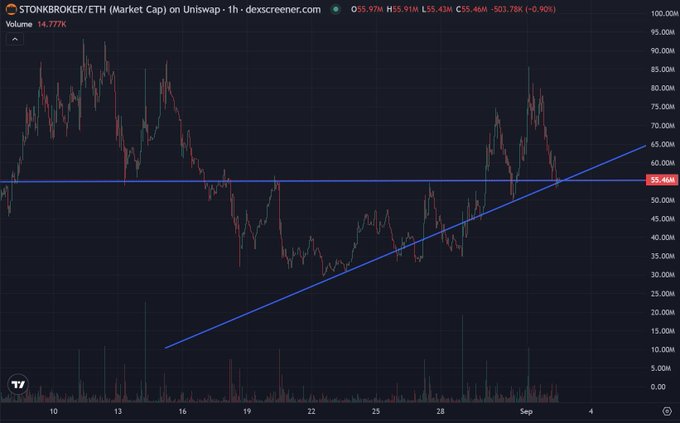The width and height of the screenshot is (680, 423).
Task: Click the volume value 14.777K
Action: tap(52, 24)
